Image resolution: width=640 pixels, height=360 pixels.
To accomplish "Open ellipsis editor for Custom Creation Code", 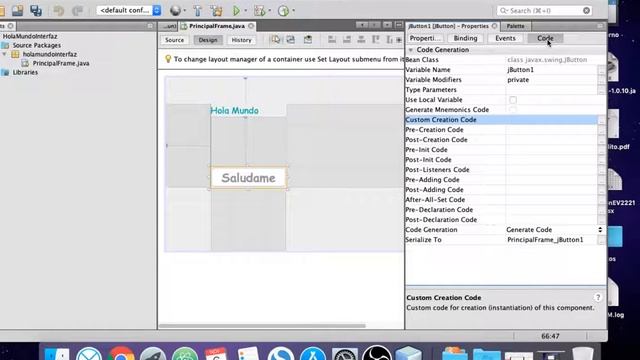I will coord(601,120).
